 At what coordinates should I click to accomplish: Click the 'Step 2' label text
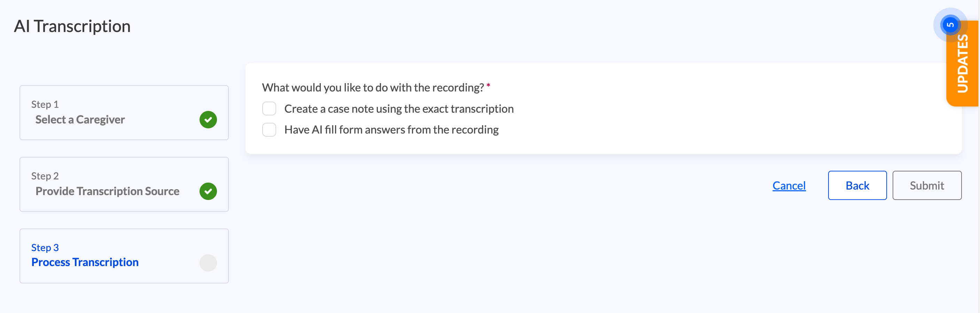[45, 176]
